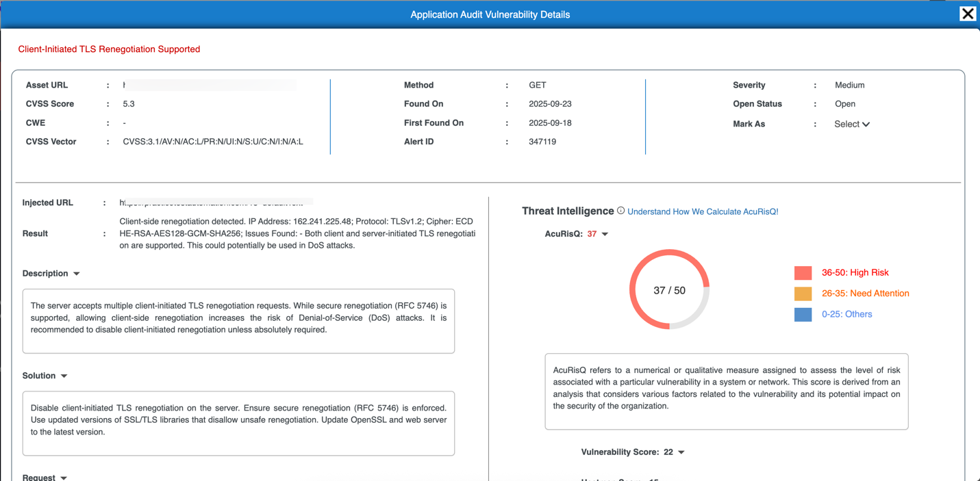Click the Severity value Medium
This screenshot has width=980, height=481.
point(849,85)
